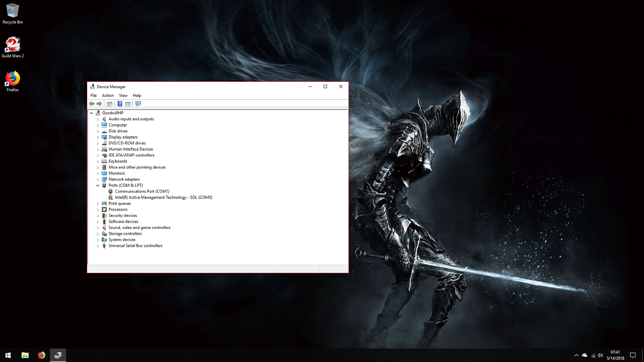Click the Back arrow in the toolbar
The height and width of the screenshot is (362, 644).
click(x=92, y=104)
